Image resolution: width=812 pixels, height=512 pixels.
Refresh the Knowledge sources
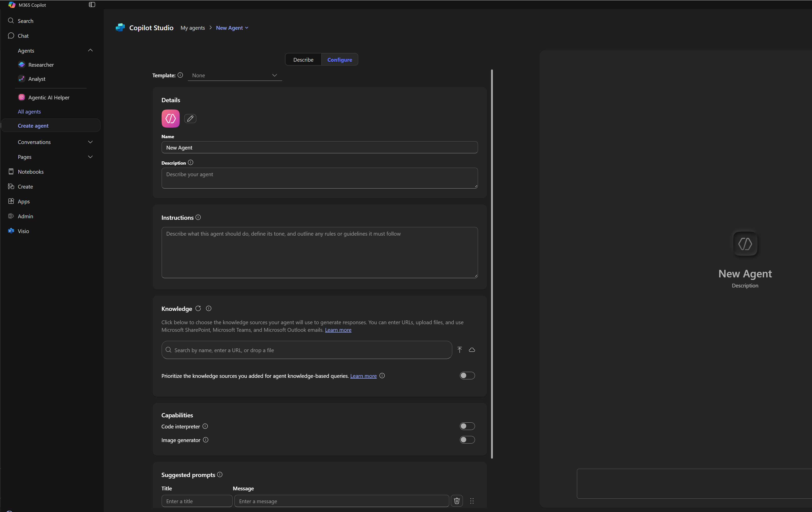coord(198,308)
